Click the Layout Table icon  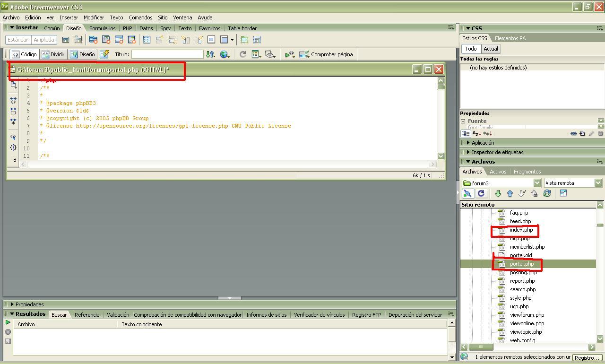click(244, 40)
